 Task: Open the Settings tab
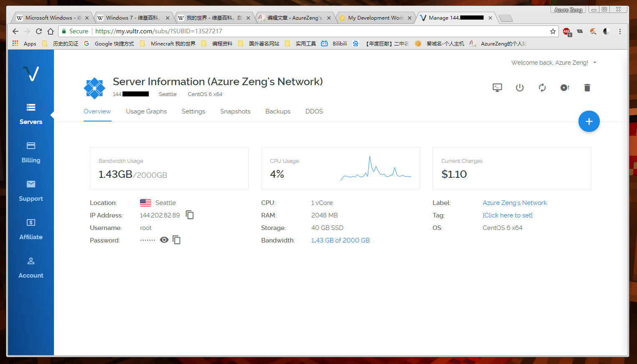(194, 111)
